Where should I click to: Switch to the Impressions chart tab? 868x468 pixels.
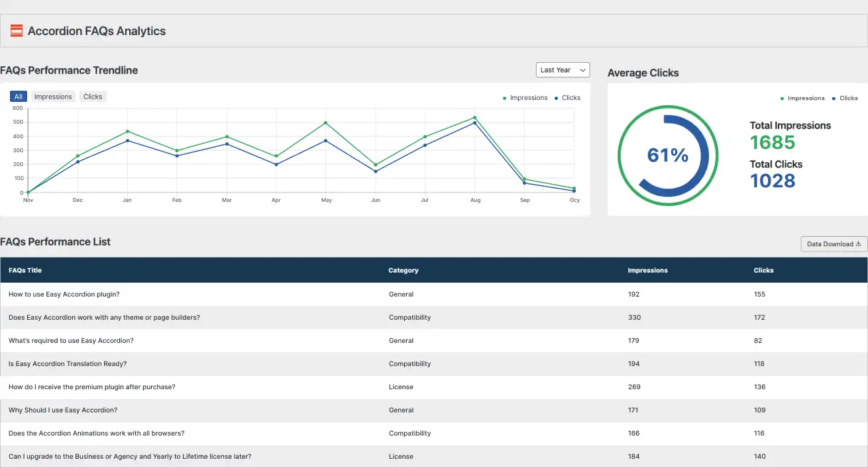tap(53, 97)
